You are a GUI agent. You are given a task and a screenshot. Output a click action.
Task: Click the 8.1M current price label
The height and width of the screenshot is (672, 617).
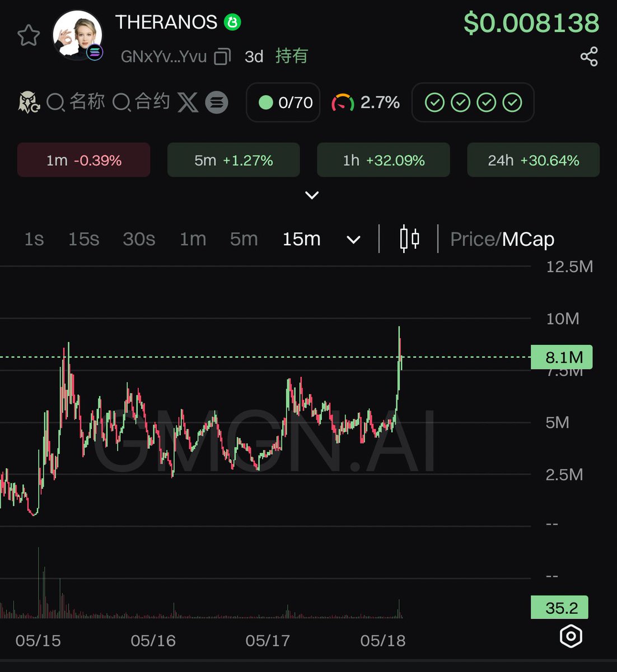click(x=562, y=357)
